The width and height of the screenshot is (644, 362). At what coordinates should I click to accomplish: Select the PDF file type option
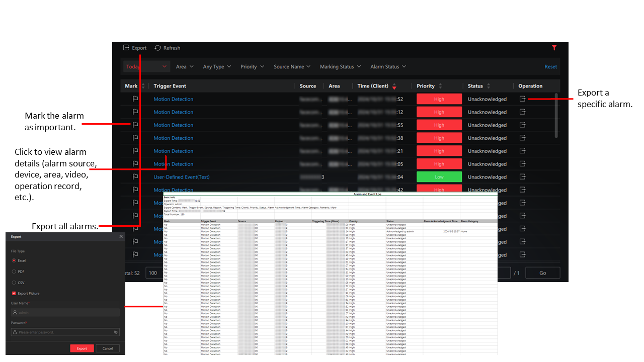(14, 271)
